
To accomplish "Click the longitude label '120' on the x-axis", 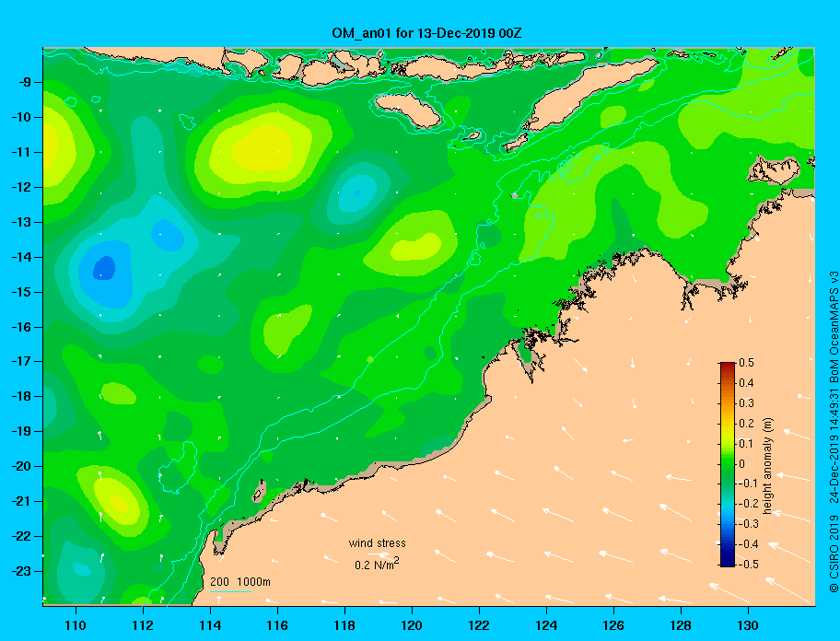I will [412, 625].
